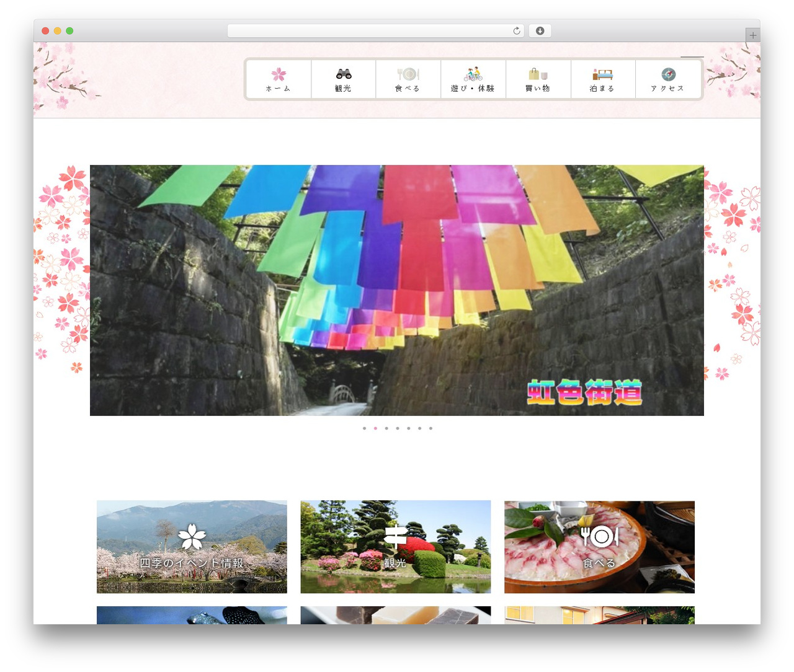Click the bed lodging icon
The height and width of the screenshot is (672, 794).
[x=602, y=74]
